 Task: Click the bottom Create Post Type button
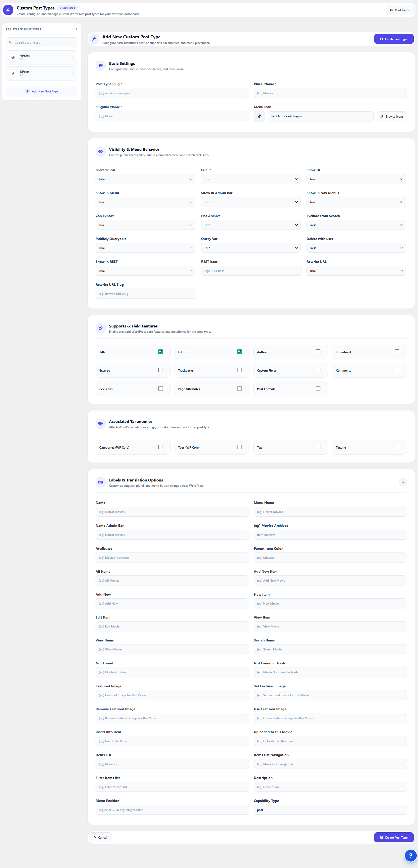[x=394, y=838]
